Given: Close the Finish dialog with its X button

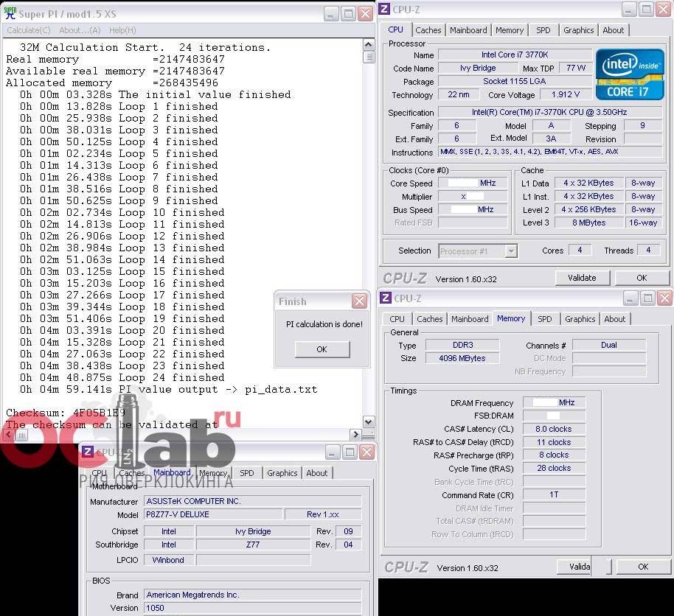Looking at the screenshot, I should pyautogui.click(x=359, y=301).
